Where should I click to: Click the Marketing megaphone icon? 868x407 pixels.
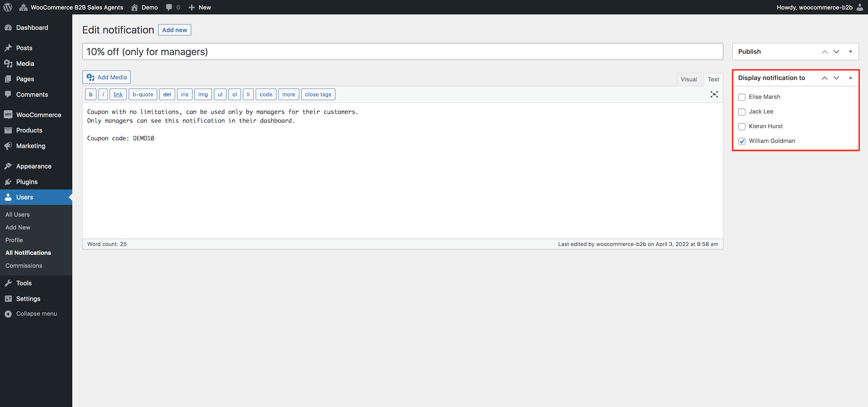(8, 146)
